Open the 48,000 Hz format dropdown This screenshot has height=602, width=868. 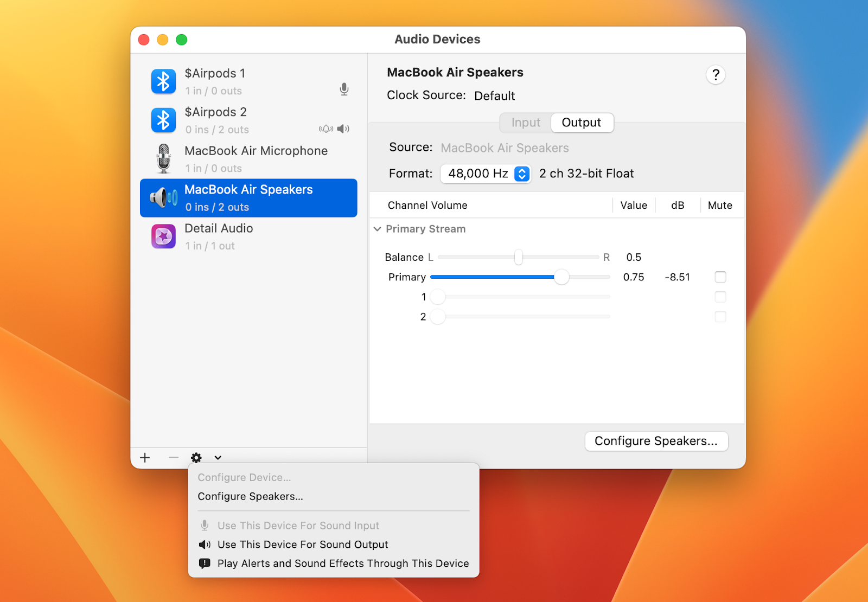[x=521, y=174]
